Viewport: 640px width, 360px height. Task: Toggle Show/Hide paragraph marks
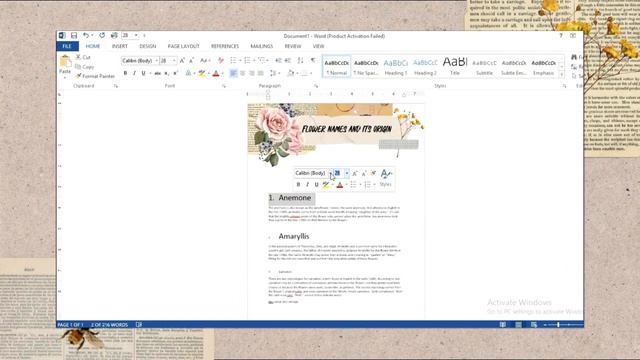pyautogui.click(x=313, y=60)
